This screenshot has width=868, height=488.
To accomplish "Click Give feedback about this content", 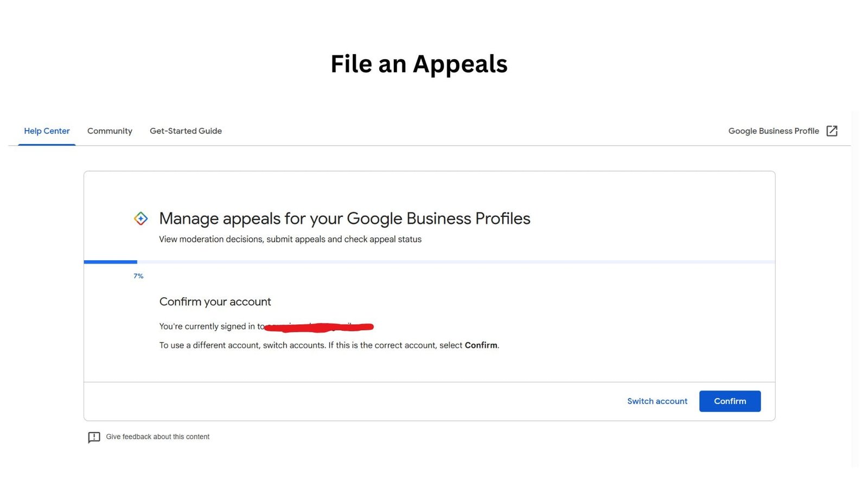I will 157,436.
